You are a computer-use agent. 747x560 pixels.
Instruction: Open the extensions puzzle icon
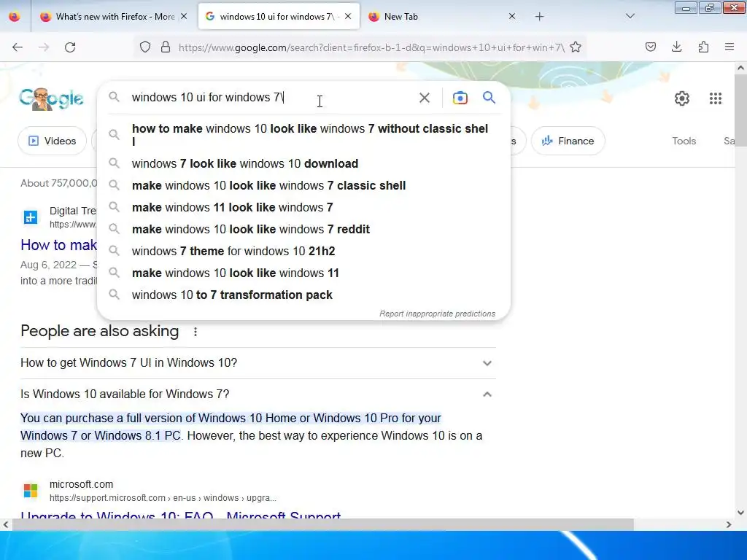pyautogui.click(x=703, y=47)
